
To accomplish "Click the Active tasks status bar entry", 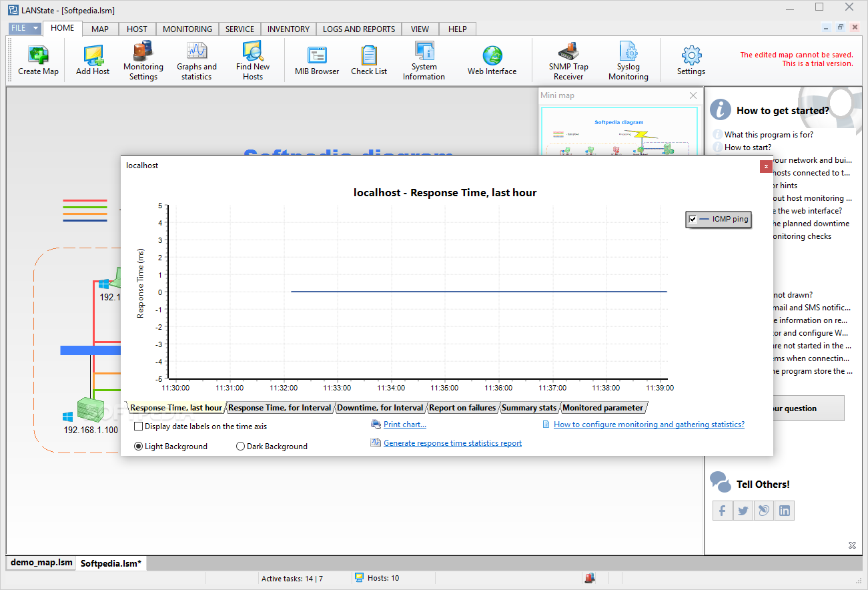I will tap(292, 578).
